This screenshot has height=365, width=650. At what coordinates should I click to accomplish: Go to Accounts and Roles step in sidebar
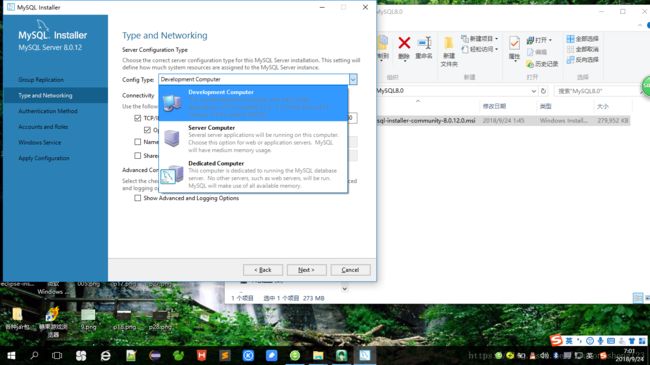[x=43, y=127]
